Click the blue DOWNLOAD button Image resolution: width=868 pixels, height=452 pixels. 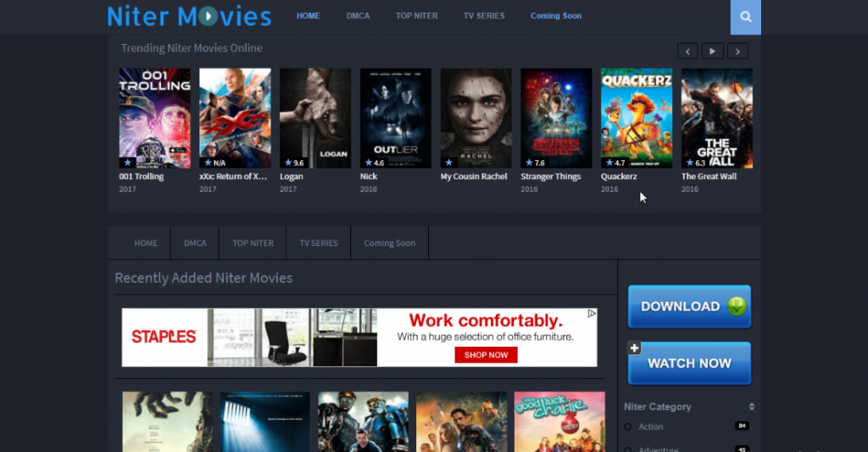[689, 306]
